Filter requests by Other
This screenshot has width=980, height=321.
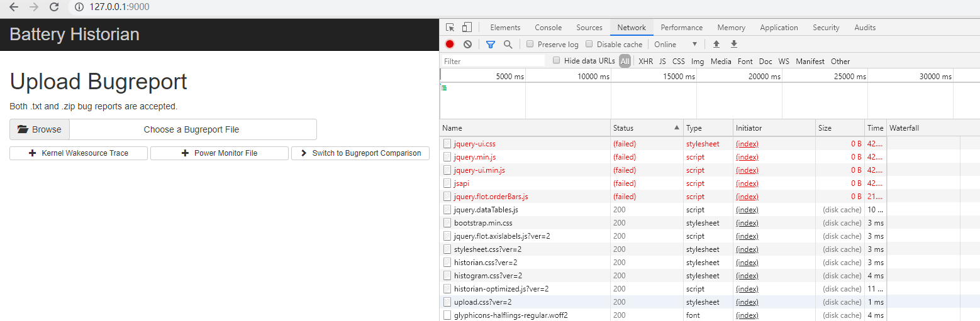pos(840,62)
